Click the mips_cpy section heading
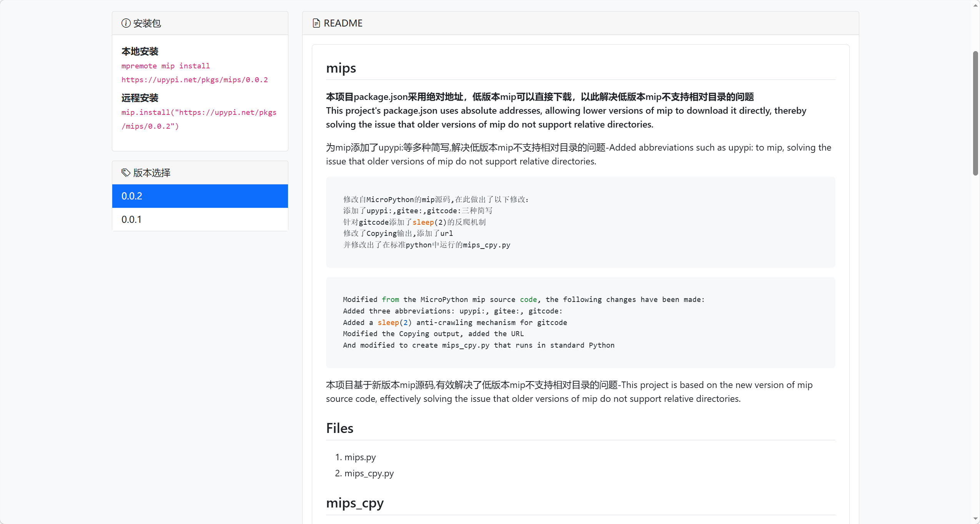This screenshot has height=524, width=980. tap(354, 502)
